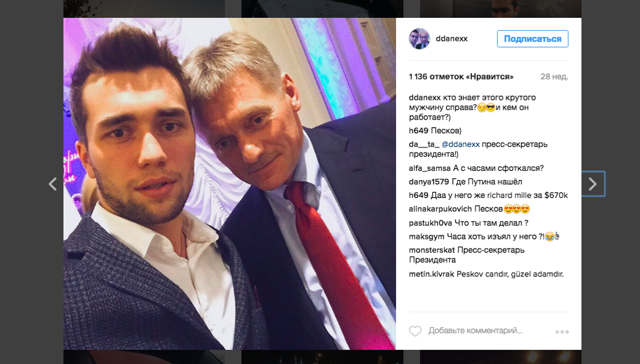The height and width of the screenshot is (364, 640).
Task: Open ddanexx username in the header
Action: 452,39
